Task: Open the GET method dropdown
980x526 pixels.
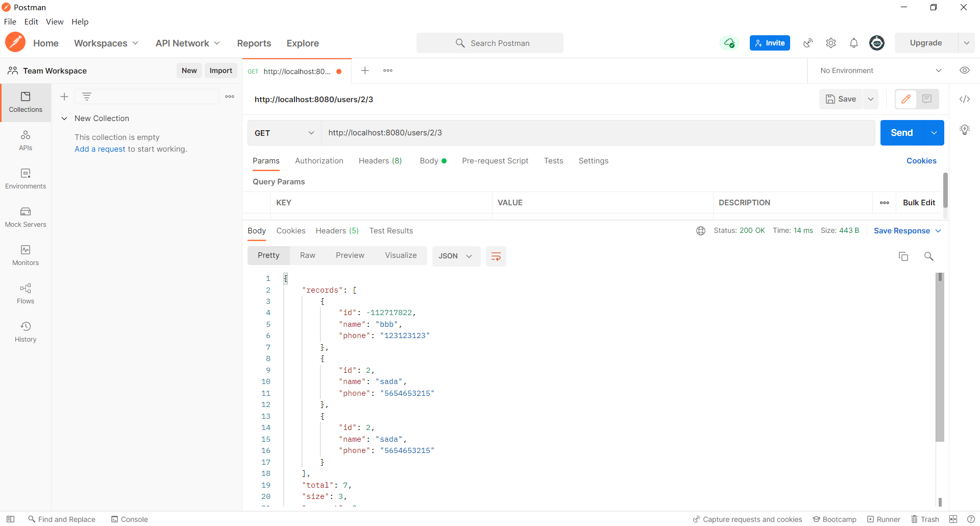Action: [x=284, y=133]
